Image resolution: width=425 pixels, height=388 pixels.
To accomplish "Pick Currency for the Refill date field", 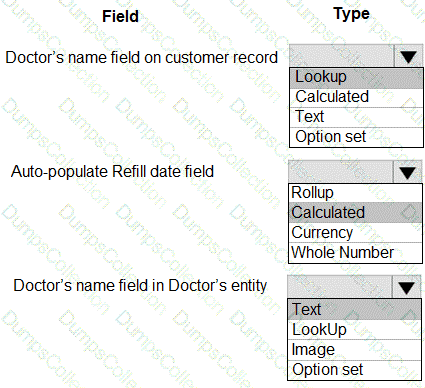I will pos(355,233).
